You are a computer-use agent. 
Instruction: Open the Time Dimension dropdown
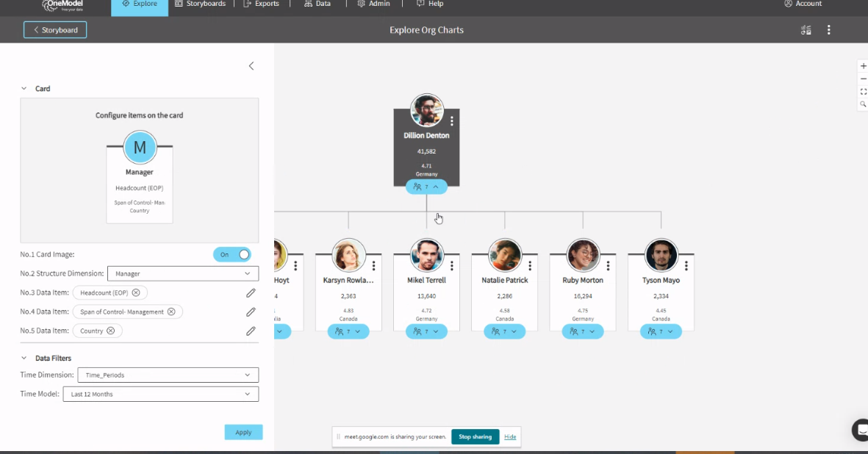coord(168,375)
